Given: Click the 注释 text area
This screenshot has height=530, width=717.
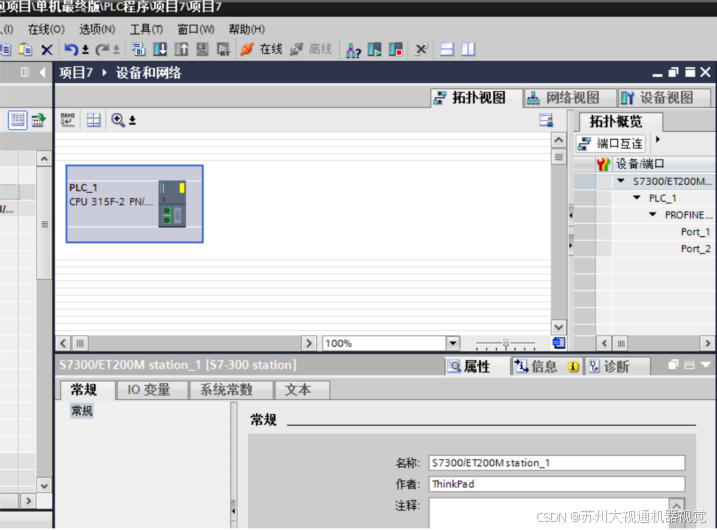Looking at the screenshot, I should pyautogui.click(x=549, y=513).
